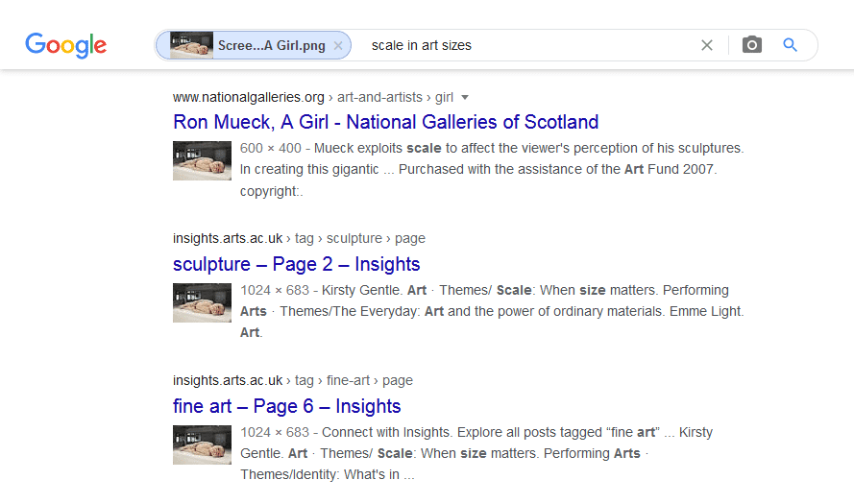Click the uploaded image thumbnail in search bar

click(x=191, y=45)
